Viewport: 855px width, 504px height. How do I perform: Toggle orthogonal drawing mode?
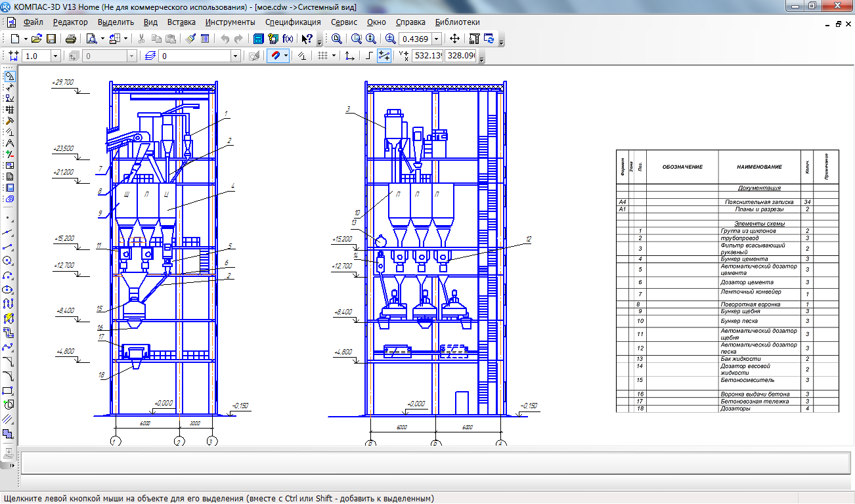369,56
